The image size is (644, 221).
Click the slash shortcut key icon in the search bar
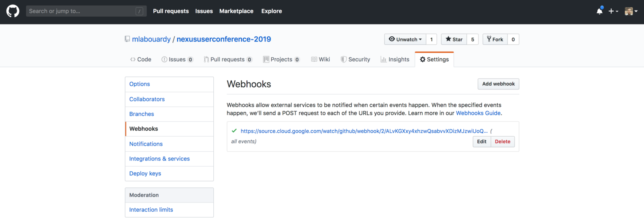point(139,11)
